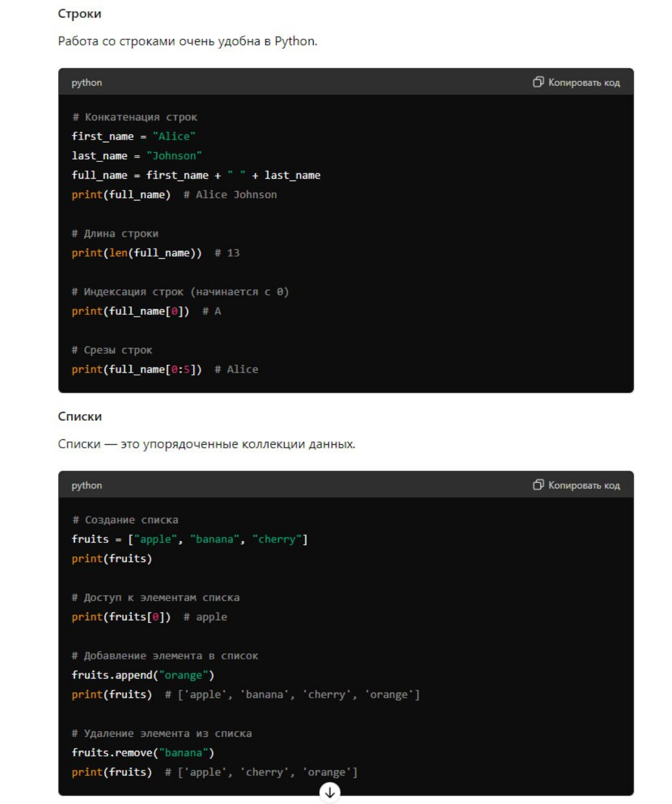Click the copy icon in the strings code block
Image resolution: width=672 pixels, height=804 pixels.
[538, 82]
